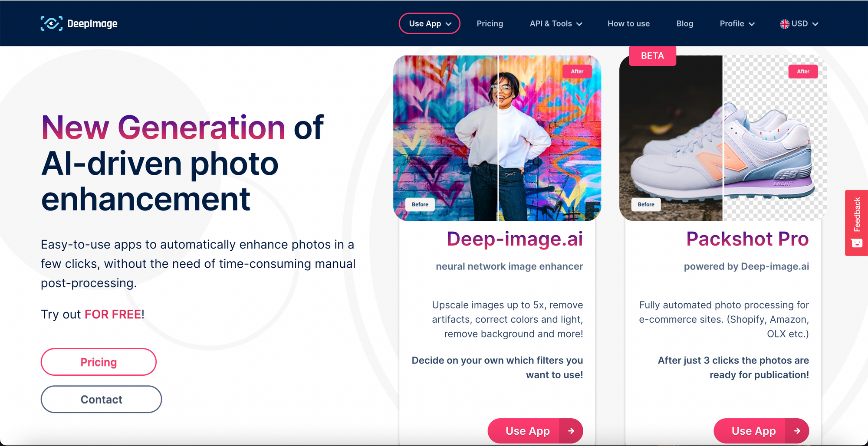The image size is (868, 446).
Task: Click the Packshot Pro card title
Action: click(747, 239)
